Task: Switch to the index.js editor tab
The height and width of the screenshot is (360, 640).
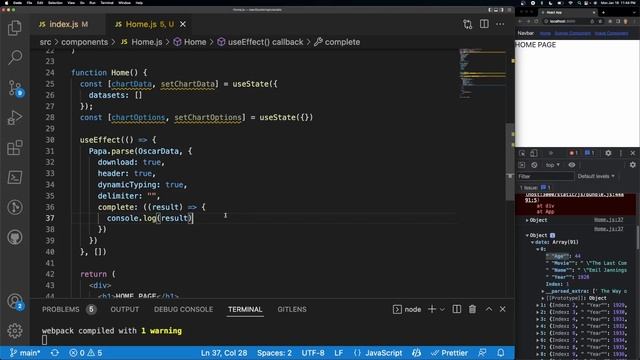Action: 64,24
